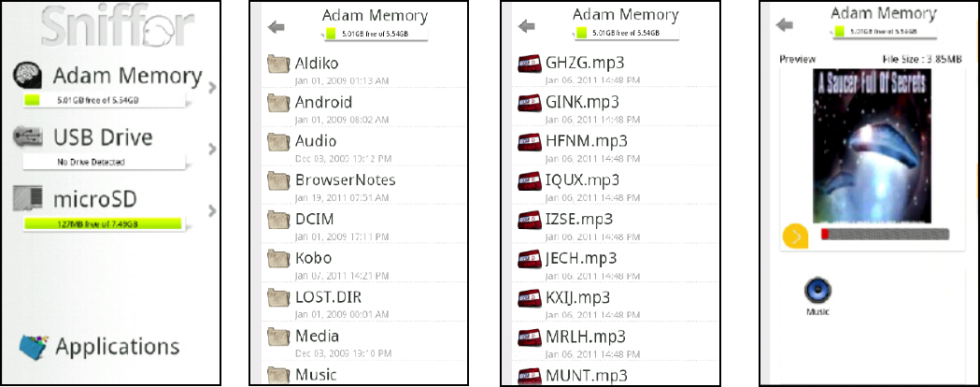This screenshot has height=387, width=980.
Task: Select the JECH.mp3 file
Action: (x=617, y=264)
